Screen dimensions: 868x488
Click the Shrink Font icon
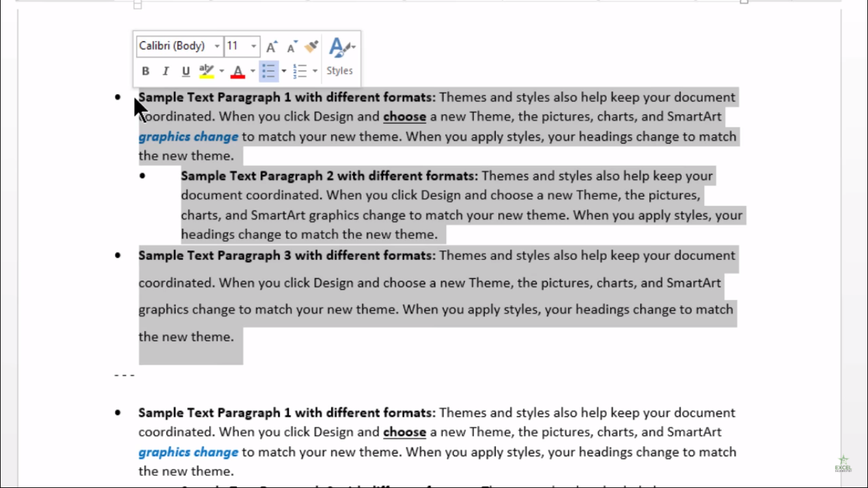point(292,46)
